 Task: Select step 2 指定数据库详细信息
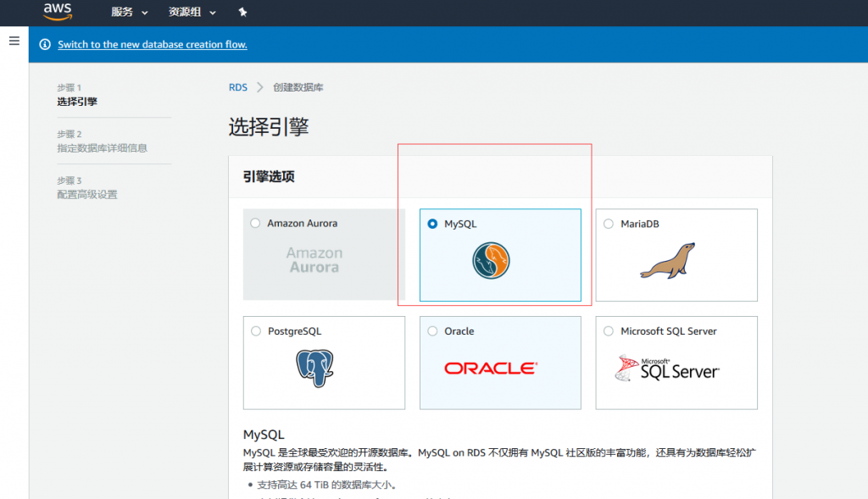102,147
